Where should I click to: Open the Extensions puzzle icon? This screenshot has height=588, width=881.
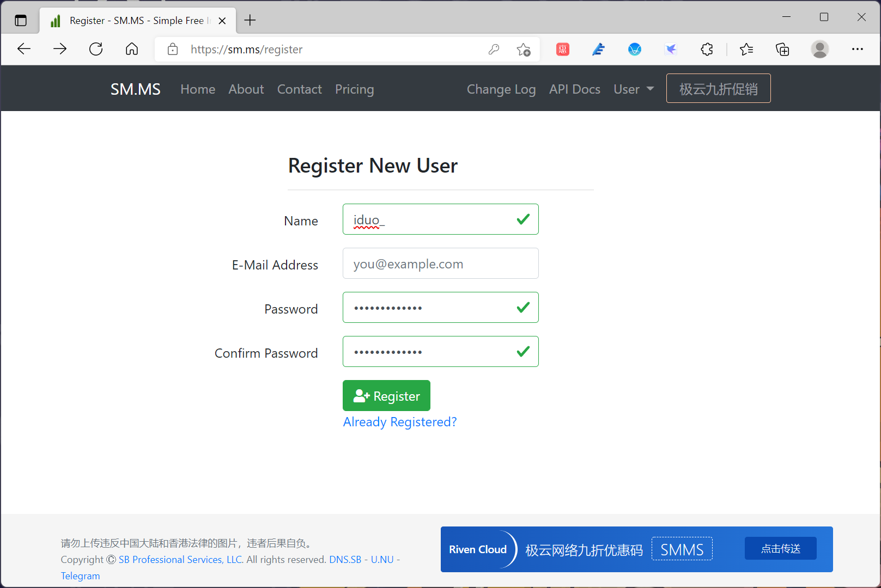707,49
